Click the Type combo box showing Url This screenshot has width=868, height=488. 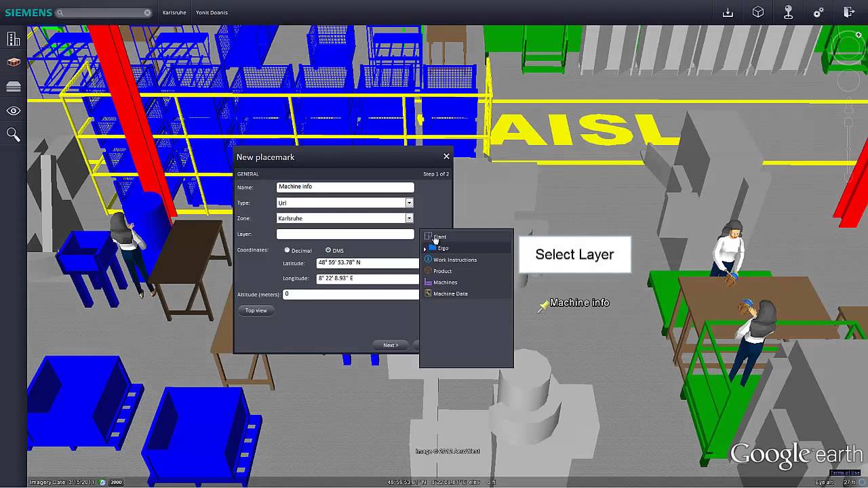345,203
